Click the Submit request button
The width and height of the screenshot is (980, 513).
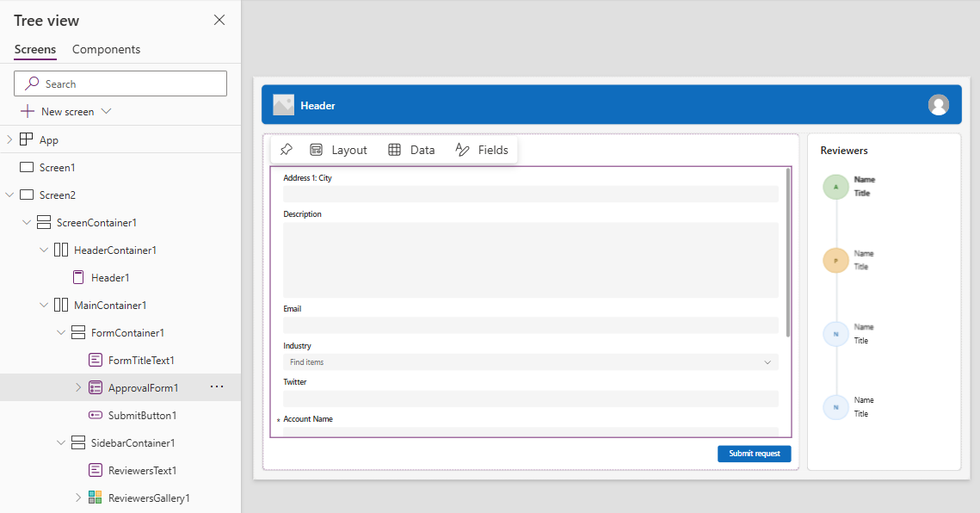coord(755,454)
